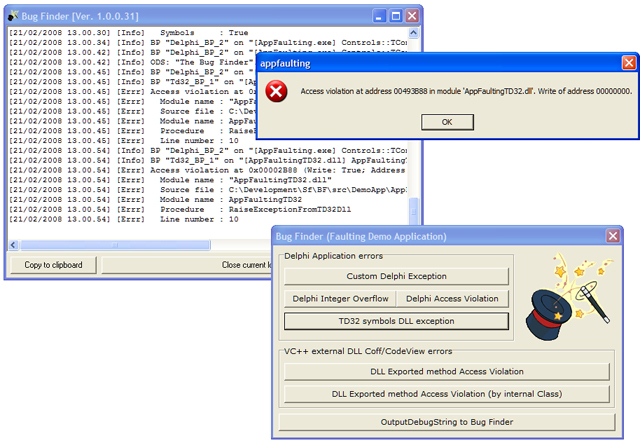
Task: Close the Bug Finder main window
Action: point(412,16)
